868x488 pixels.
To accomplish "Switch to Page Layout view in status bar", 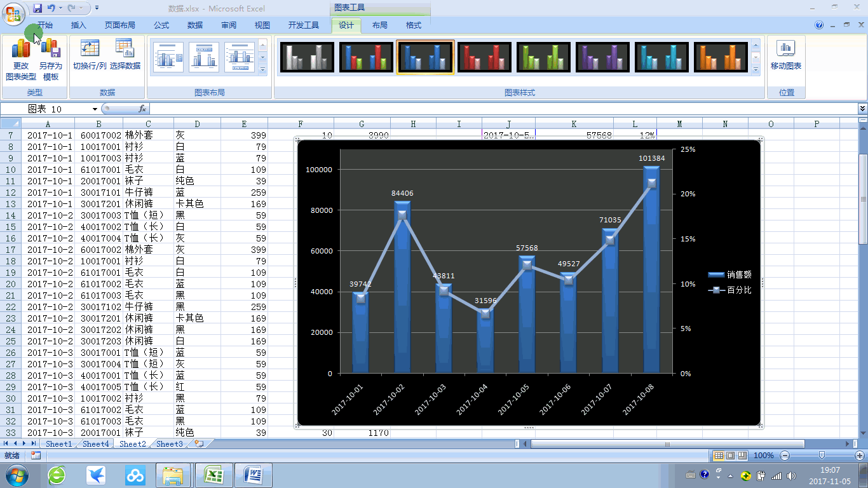I will [x=729, y=456].
